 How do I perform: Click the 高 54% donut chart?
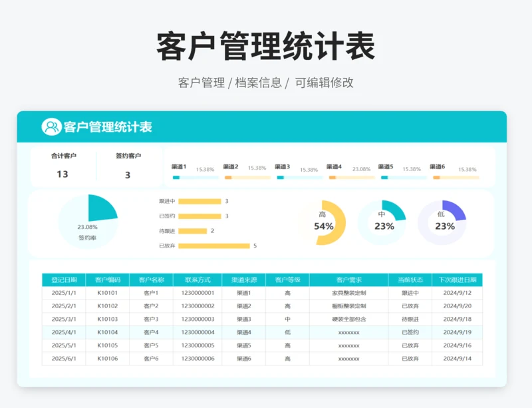click(323, 223)
